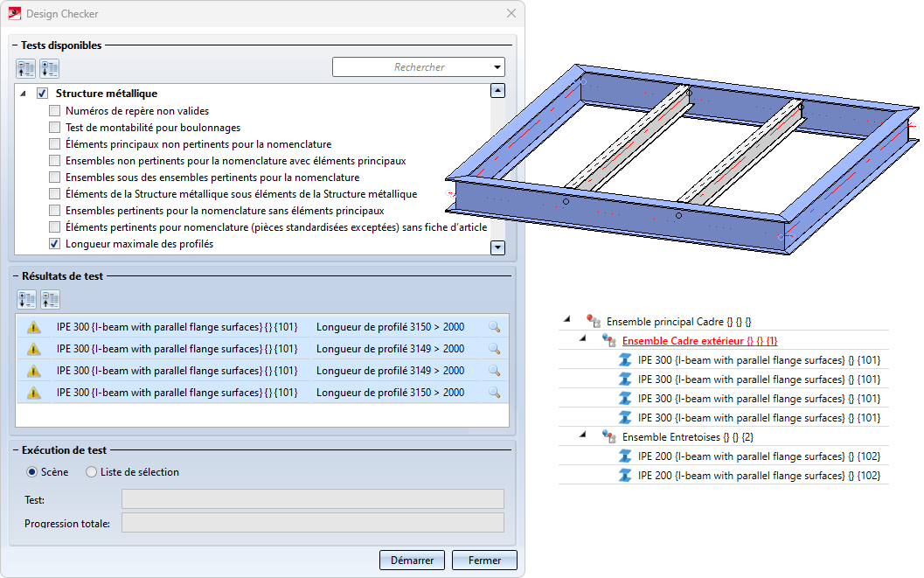Open the Ensemble Cadre extérieur link
This screenshot has width=924, height=578.
point(699,340)
